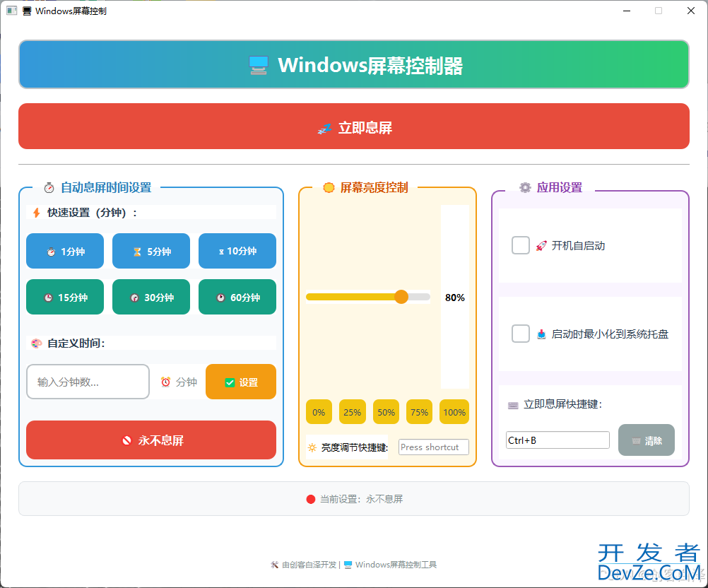The width and height of the screenshot is (708, 588).
Task: Pick the 15分钟 quick setting
Action: [x=65, y=297]
